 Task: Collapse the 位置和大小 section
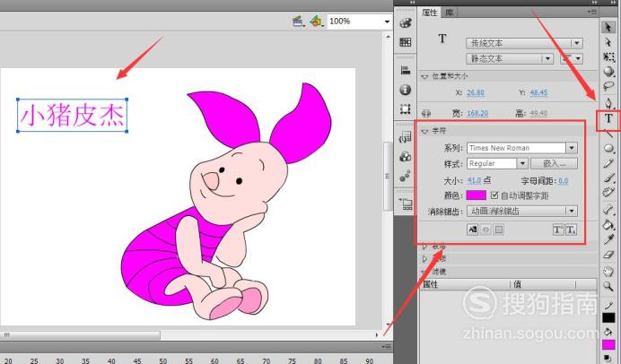pos(425,76)
